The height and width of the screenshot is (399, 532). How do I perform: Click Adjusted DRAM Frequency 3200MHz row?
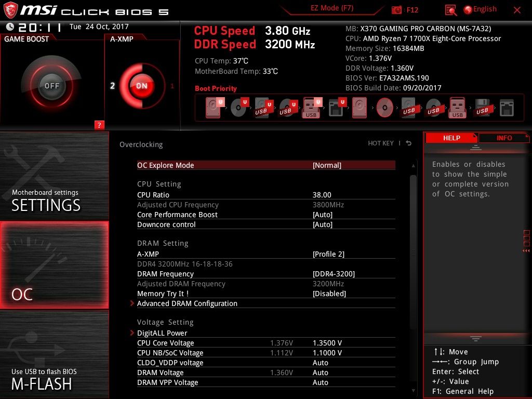266,284
